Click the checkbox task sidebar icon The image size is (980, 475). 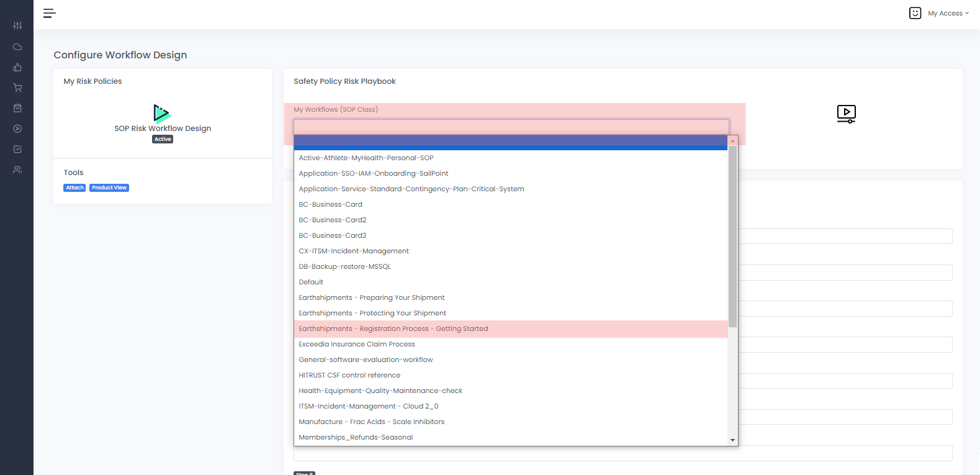point(17,149)
